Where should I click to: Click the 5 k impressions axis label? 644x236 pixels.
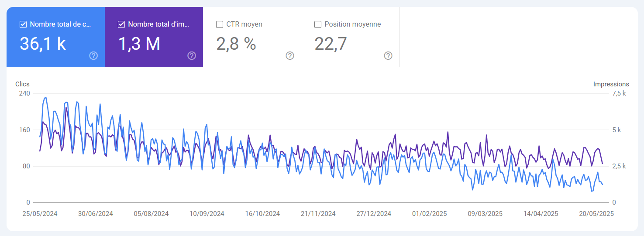616,130
